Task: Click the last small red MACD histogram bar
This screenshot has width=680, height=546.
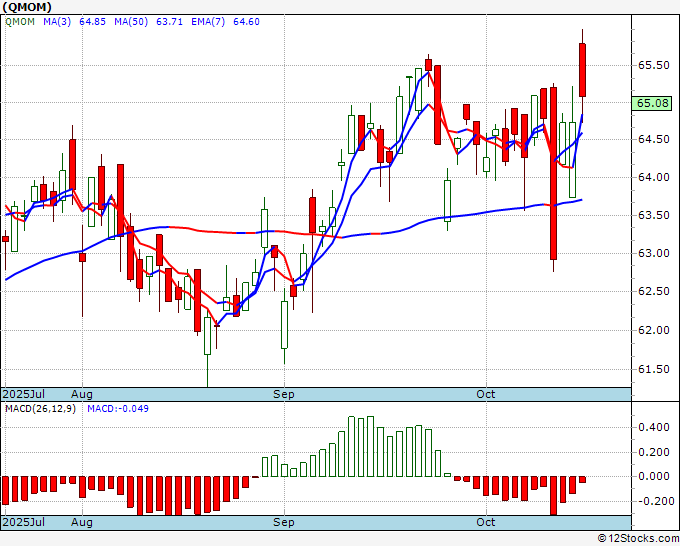Action: 582,480
